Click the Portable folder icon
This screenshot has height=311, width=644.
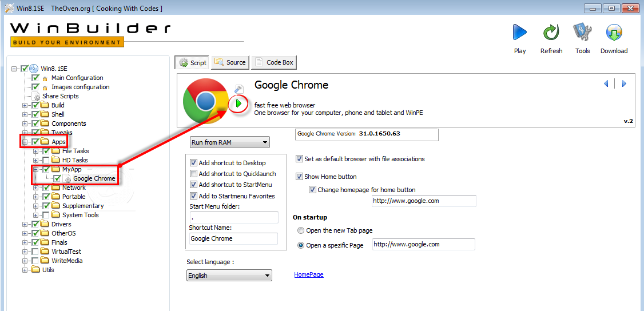click(x=55, y=197)
